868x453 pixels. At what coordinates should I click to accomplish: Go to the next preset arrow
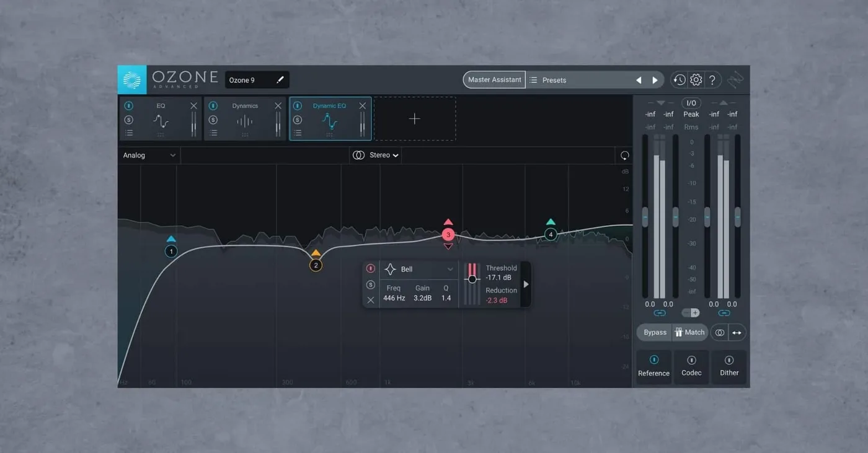coord(655,80)
